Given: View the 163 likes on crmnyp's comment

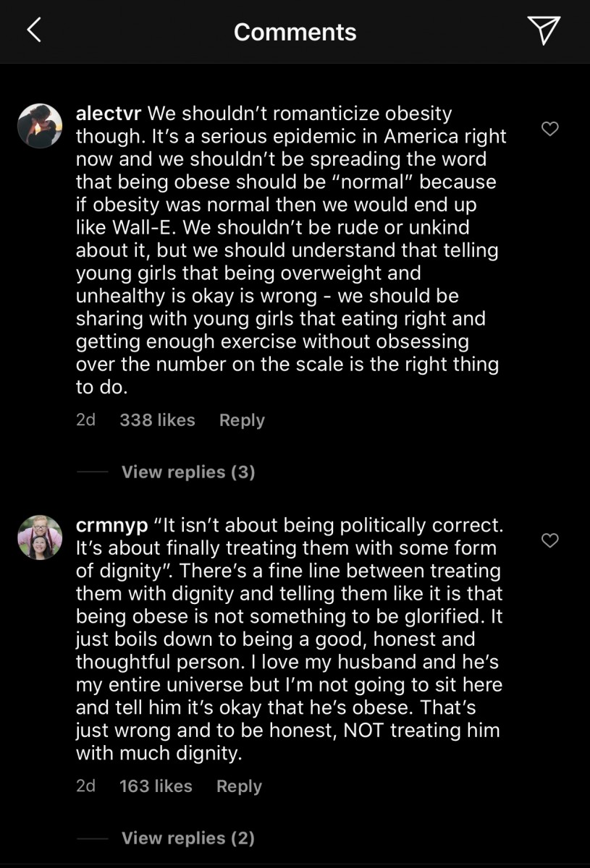Looking at the screenshot, I should [x=156, y=786].
